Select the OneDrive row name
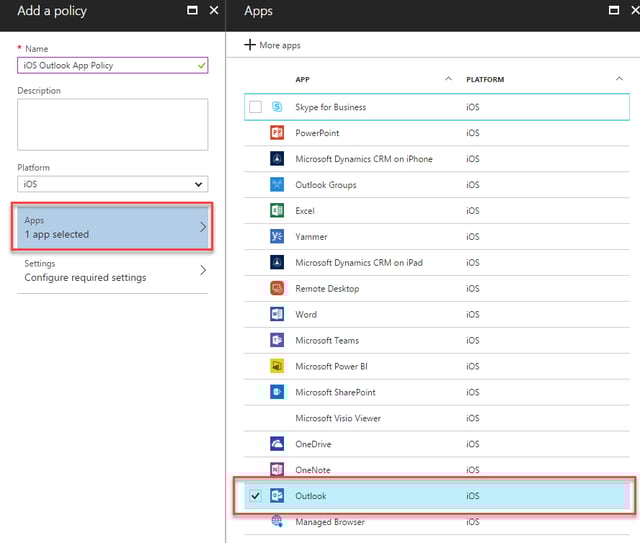This screenshot has height=543, width=640. click(313, 444)
